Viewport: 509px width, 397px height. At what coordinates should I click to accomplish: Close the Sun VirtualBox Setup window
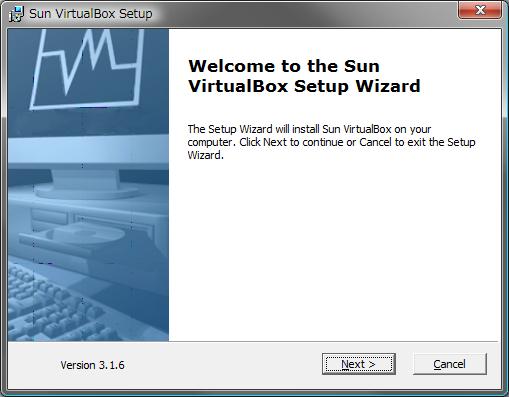point(480,10)
